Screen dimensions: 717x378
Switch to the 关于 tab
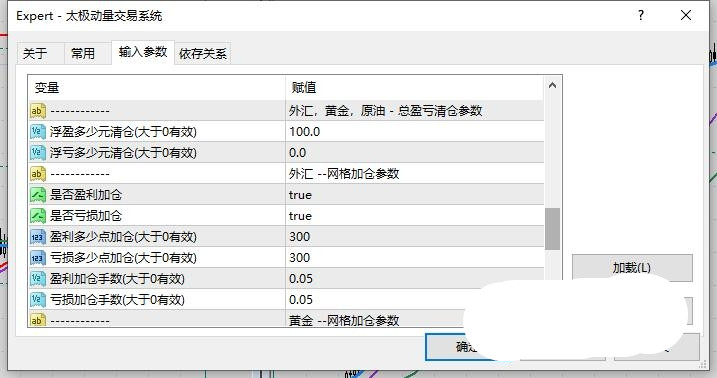tap(35, 53)
